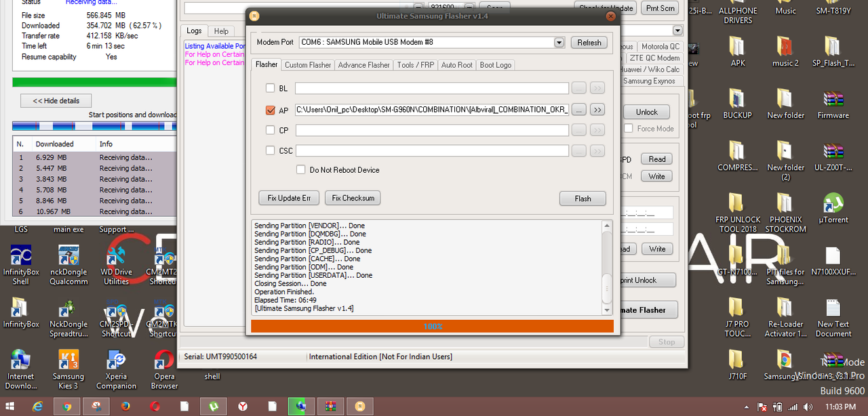Screen dimensions: 868x416
Task: Open WD Drive Utilities shortcut
Action: pyautogui.click(x=116, y=265)
